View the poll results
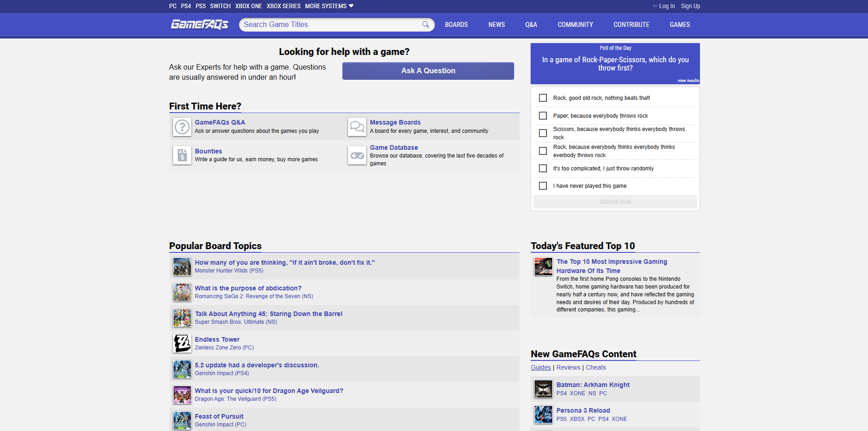The height and width of the screenshot is (431, 868). point(688,81)
